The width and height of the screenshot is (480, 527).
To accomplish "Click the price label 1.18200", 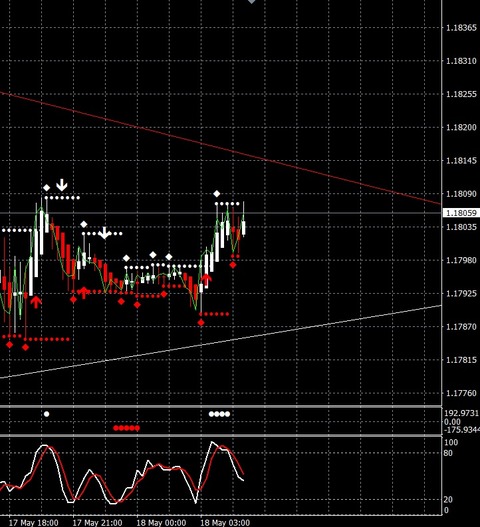I will [x=461, y=127].
